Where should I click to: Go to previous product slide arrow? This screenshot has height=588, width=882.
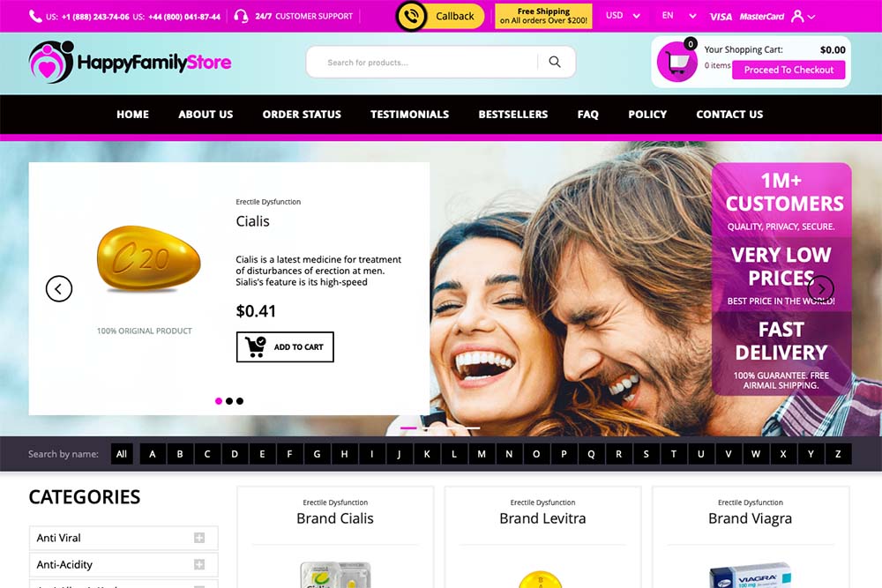[x=59, y=289]
